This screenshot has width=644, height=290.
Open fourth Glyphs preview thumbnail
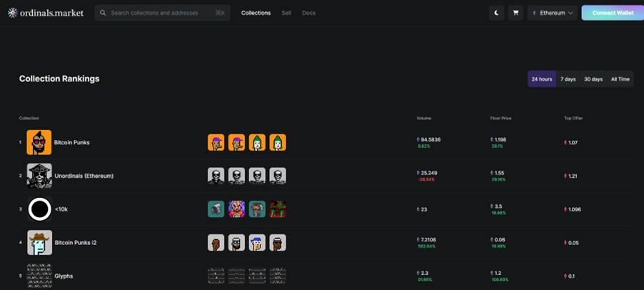coord(278,276)
